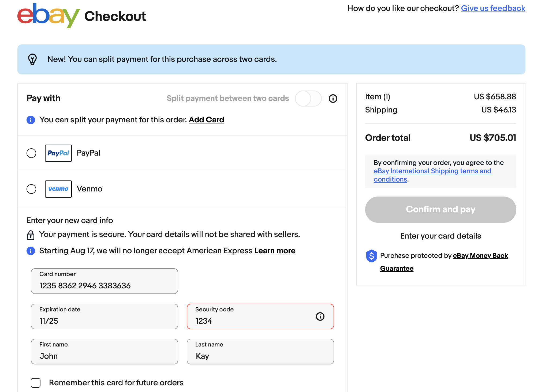Select the PayPal radio button
Viewport: 534px width, 392px height.
coord(31,153)
